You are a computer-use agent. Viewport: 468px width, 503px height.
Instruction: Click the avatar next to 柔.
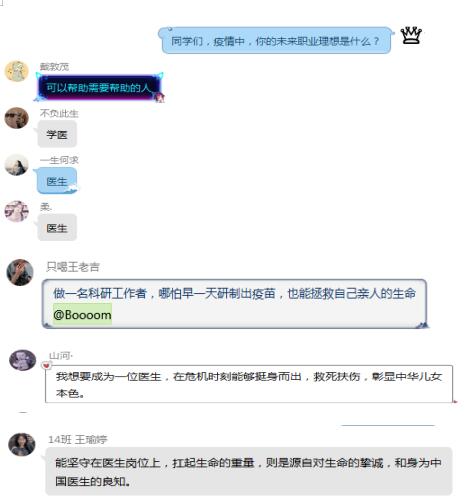(16, 211)
